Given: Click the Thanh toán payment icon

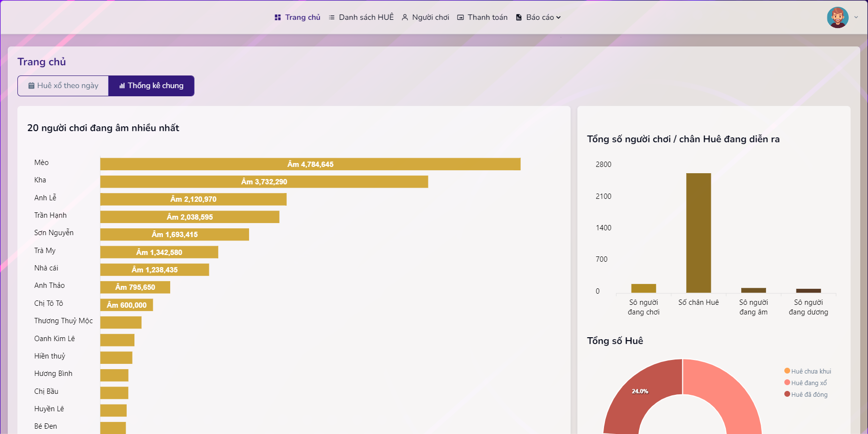Looking at the screenshot, I should pos(460,17).
